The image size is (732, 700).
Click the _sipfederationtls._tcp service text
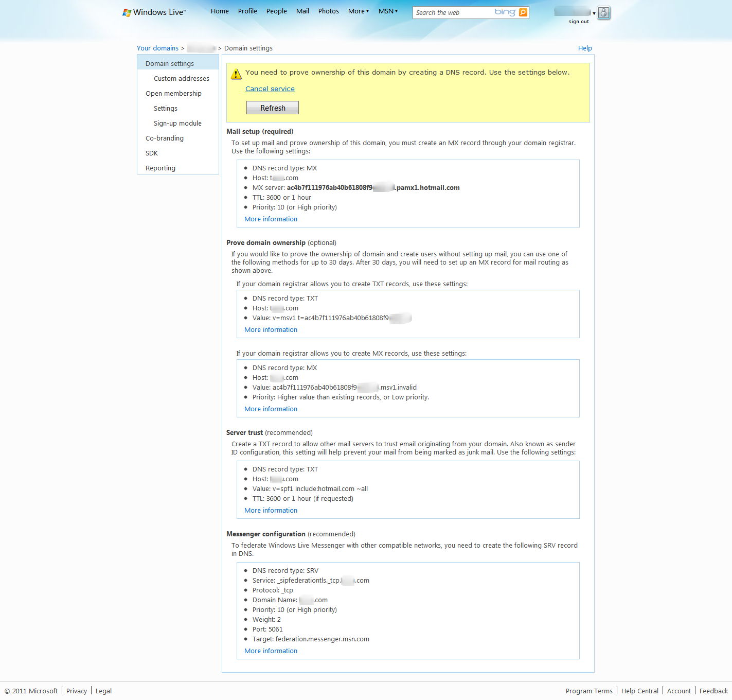point(323,580)
